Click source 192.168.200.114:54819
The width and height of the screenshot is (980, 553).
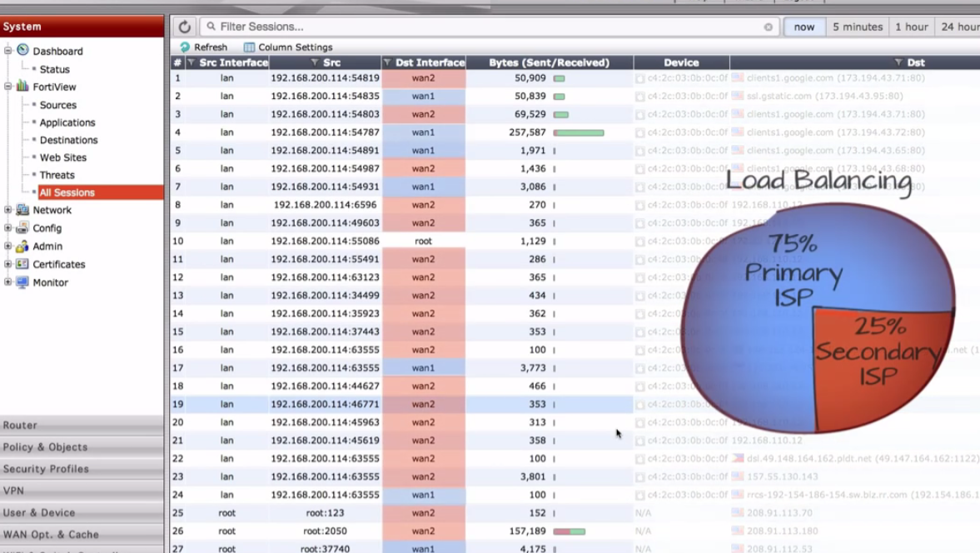click(325, 78)
